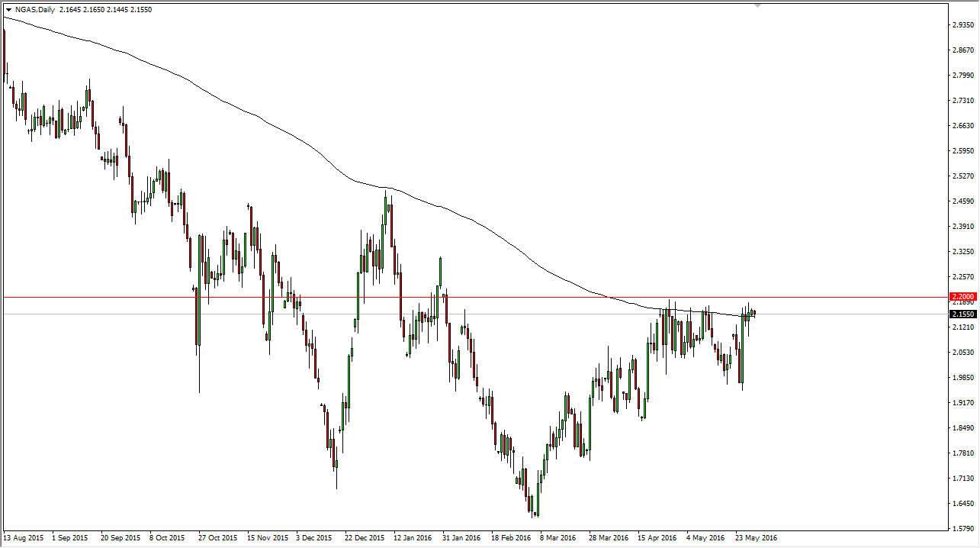
Task: Click the 2.3910 price axis label
Action: pos(962,226)
